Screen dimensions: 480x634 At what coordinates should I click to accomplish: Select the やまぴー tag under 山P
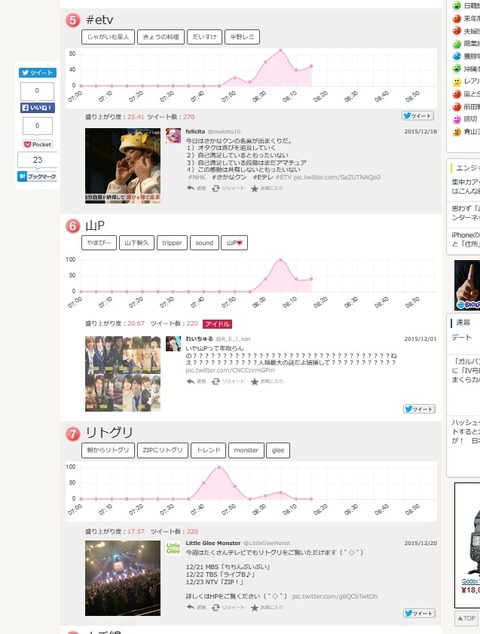click(99, 243)
